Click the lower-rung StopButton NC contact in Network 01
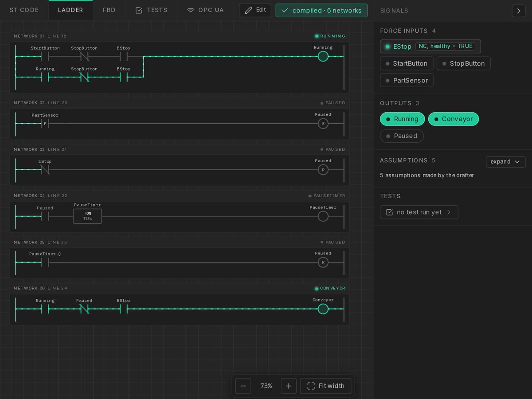The width and height of the screenshot is (532, 399). [x=84, y=77]
